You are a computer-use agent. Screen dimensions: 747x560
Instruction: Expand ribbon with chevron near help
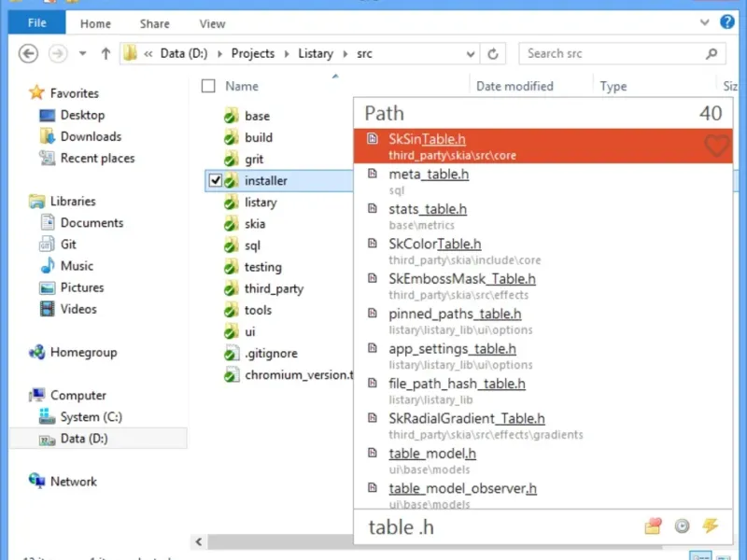click(x=705, y=22)
